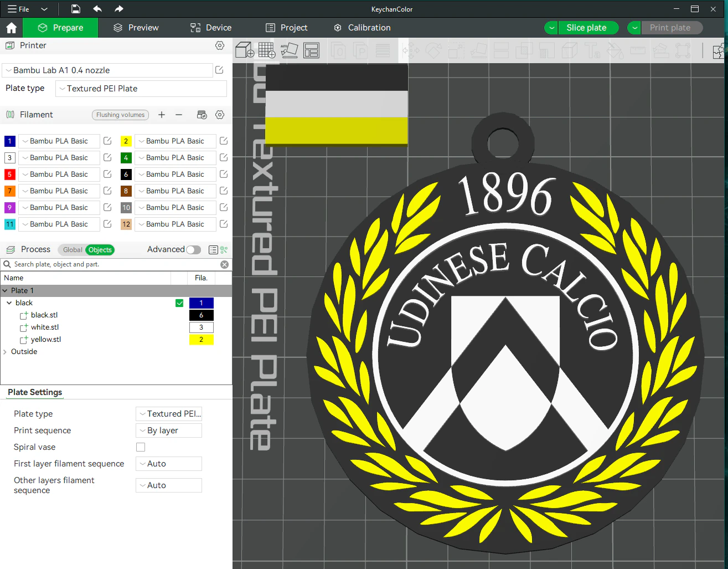Clear the search field with X icon
The width and height of the screenshot is (728, 569).
click(x=224, y=264)
